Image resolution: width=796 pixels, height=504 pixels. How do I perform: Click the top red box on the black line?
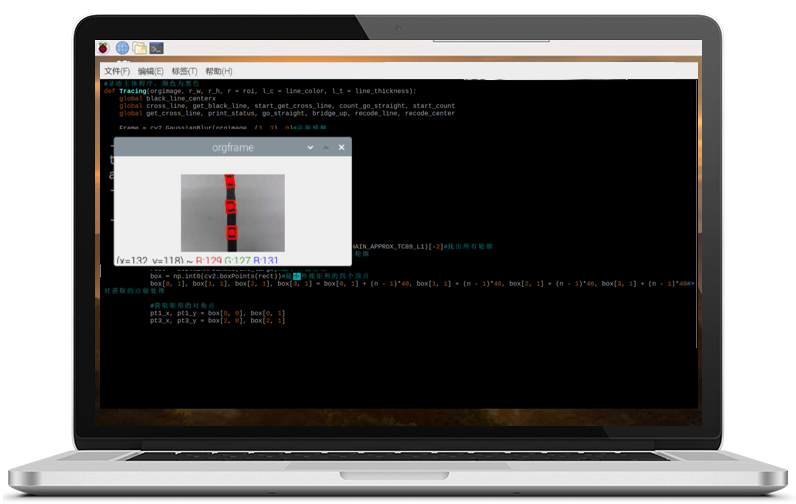229,181
